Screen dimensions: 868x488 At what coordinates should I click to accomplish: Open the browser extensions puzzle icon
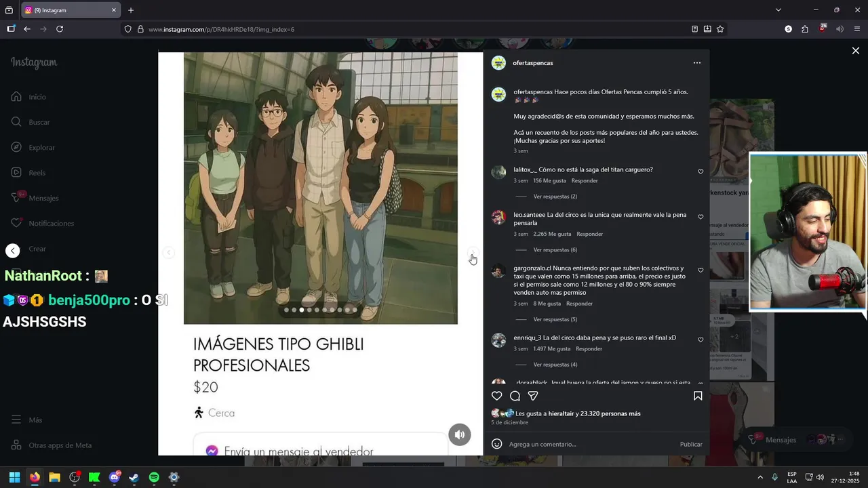coord(805,29)
